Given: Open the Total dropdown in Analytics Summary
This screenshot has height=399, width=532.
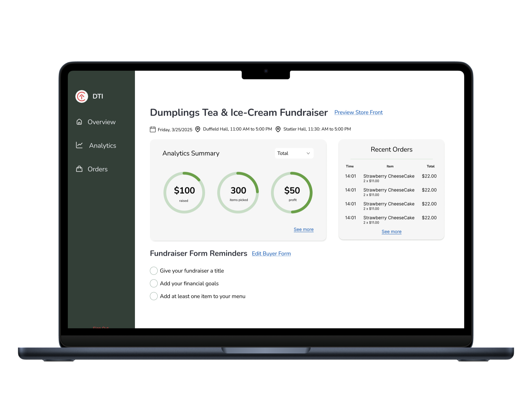Looking at the screenshot, I should click(294, 153).
